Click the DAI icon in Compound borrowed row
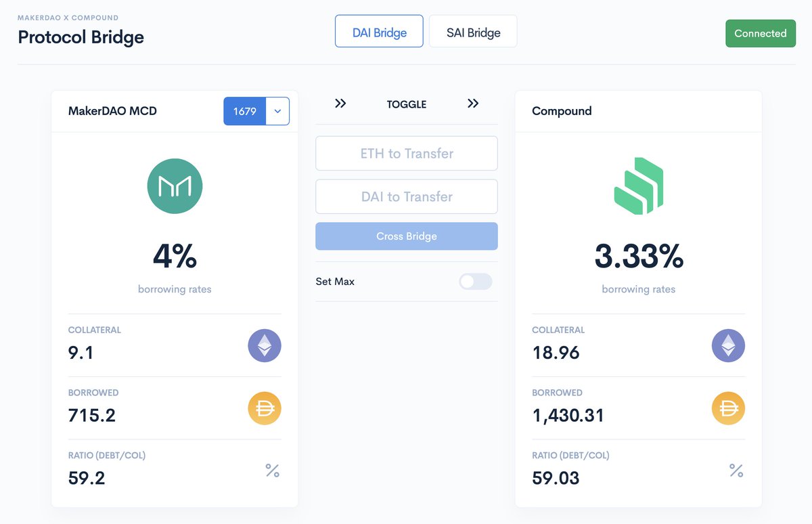Image resolution: width=812 pixels, height=524 pixels. [x=728, y=409]
